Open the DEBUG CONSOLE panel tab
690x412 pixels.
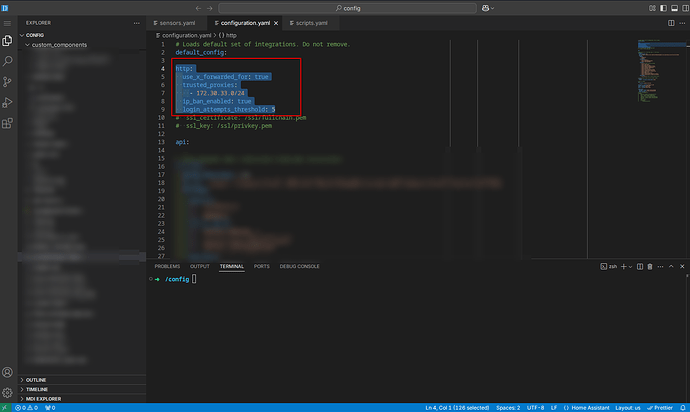(299, 266)
